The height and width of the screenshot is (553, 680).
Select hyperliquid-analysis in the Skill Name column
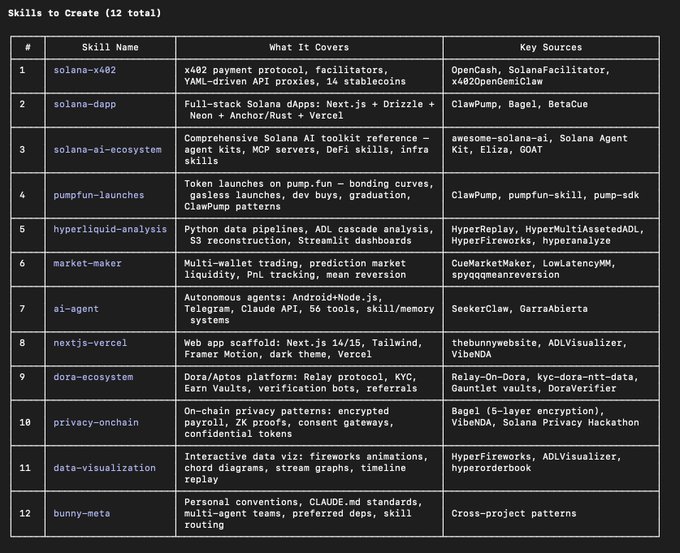pos(111,229)
